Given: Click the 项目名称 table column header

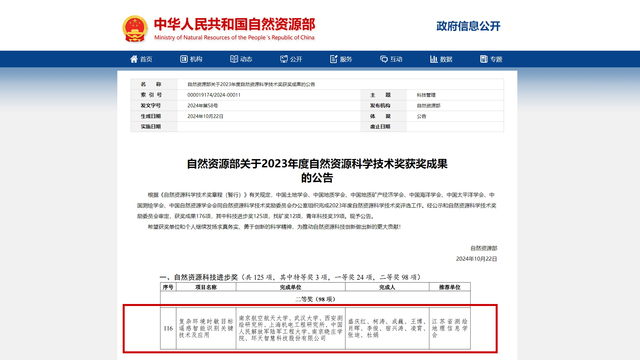Looking at the screenshot, I should click(x=206, y=287).
